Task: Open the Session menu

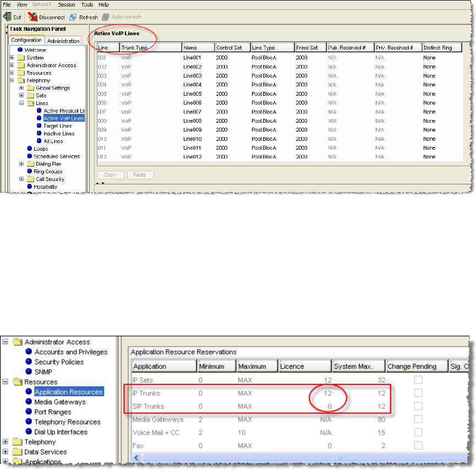Action: 66,4
